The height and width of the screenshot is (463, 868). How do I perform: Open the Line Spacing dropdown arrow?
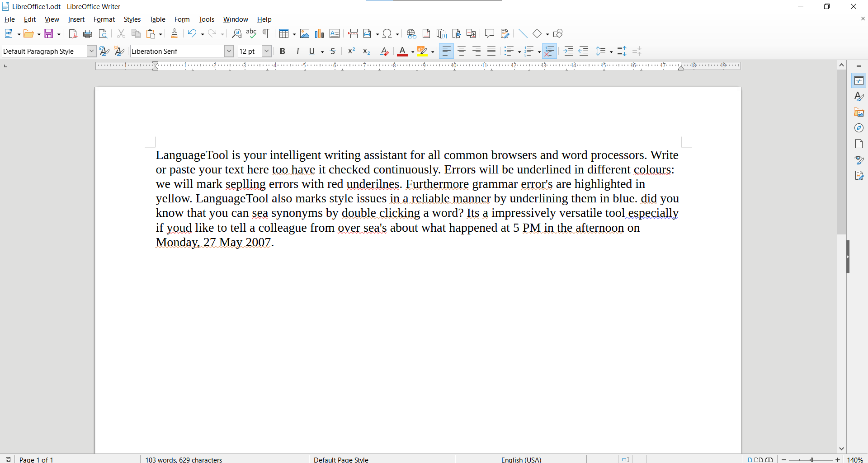tap(611, 52)
